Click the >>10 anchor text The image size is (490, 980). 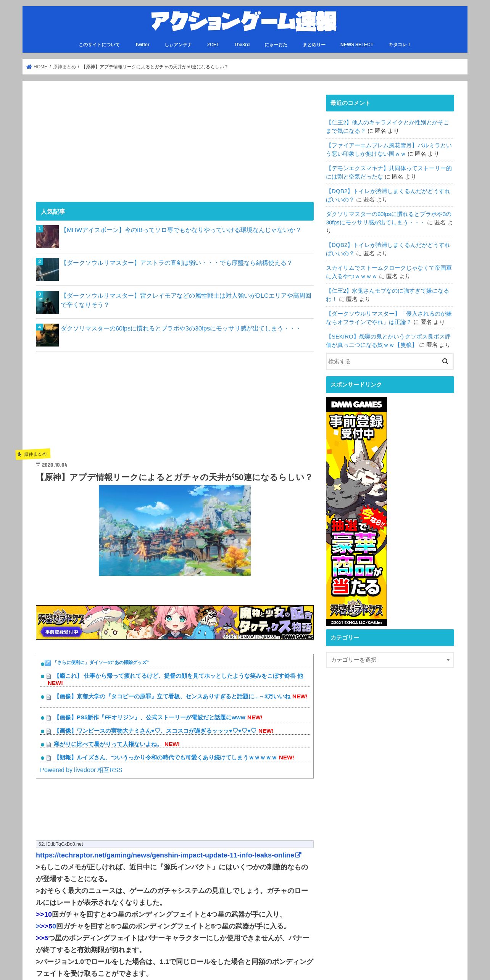(44, 914)
